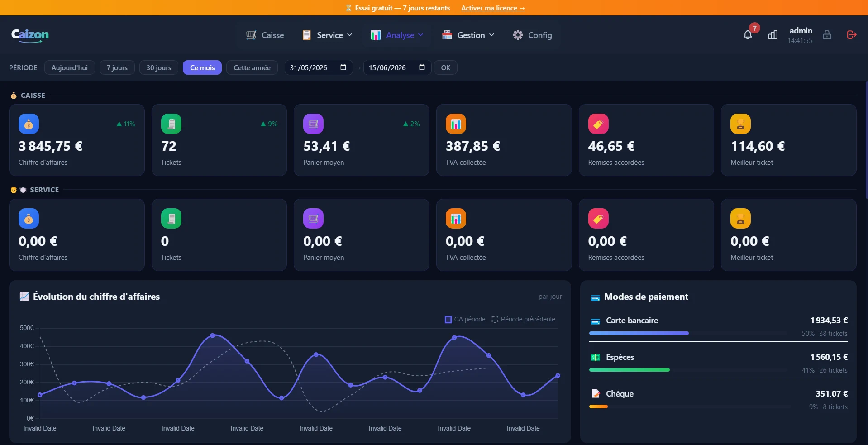
Task: Click the Espèces green progress bar
Action: pyautogui.click(x=630, y=370)
